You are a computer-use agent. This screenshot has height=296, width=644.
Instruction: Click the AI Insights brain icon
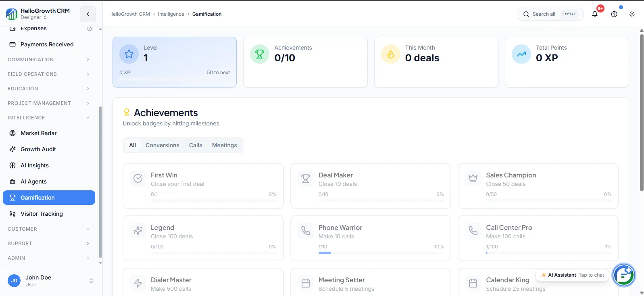13,165
